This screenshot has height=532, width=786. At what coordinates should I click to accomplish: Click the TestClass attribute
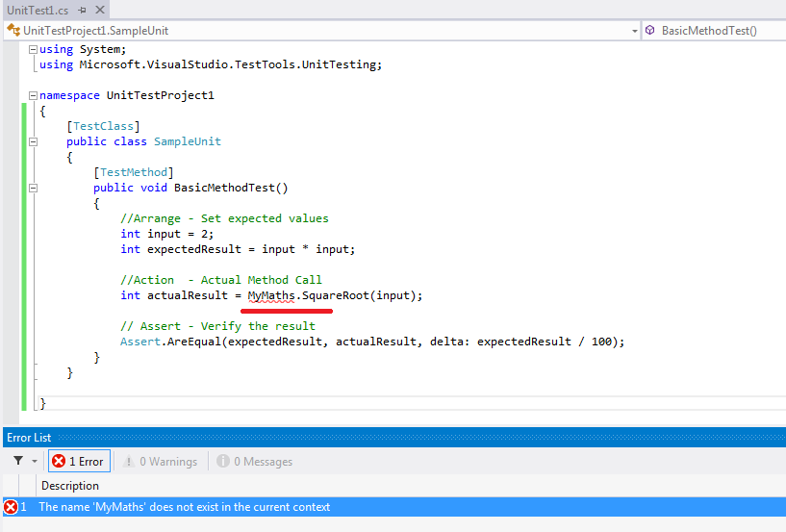pyautogui.click(x=103, y=126)
